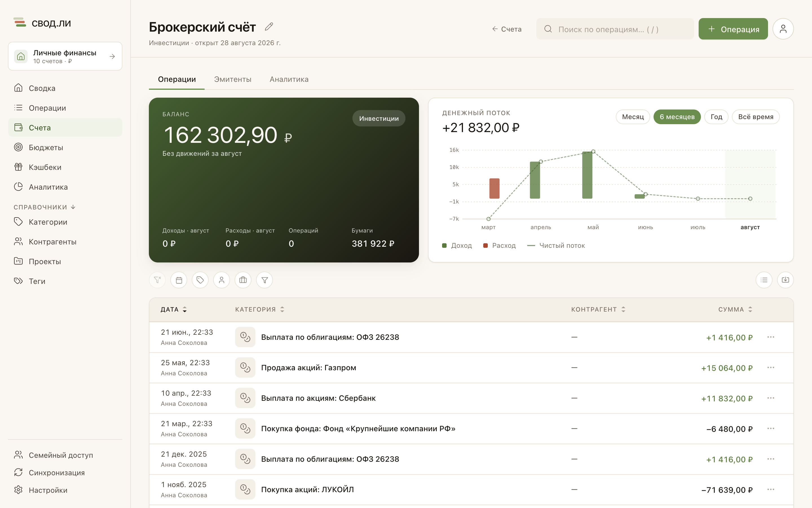
Task: Open Сводка in sidebar menu
Action: coord(65,88)
